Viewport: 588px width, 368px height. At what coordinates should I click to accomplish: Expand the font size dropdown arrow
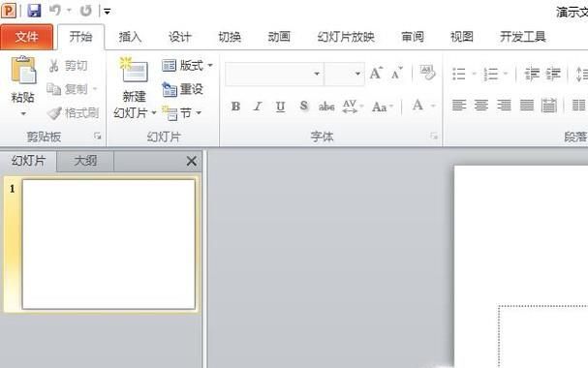coord(357,74)
